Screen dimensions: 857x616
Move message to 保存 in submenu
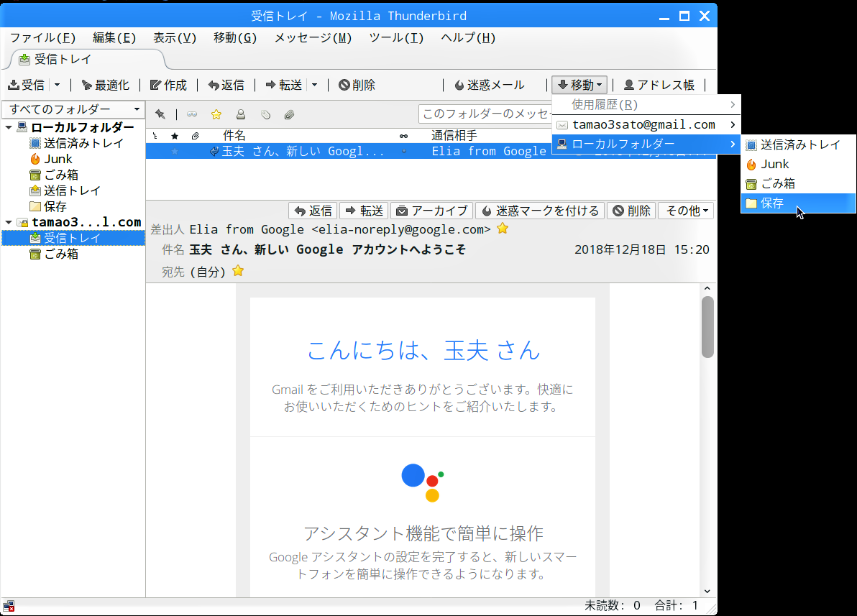(x=799, y=203)
